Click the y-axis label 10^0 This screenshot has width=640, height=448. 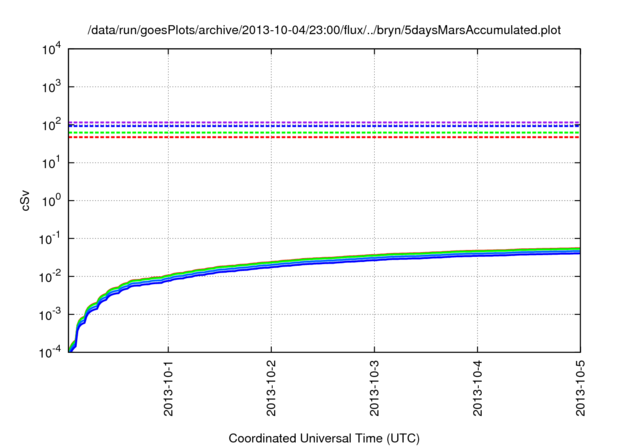coord(51,201)
